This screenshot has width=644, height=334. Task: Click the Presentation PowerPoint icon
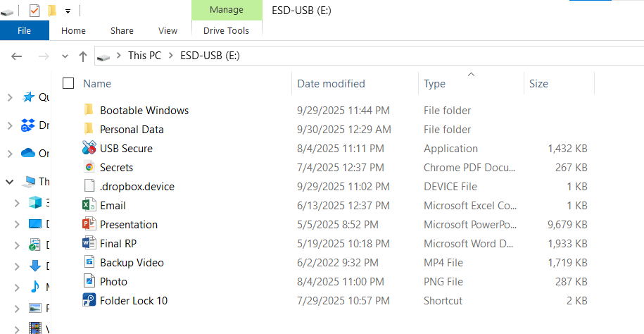pyautogui.click(x=89, y=224)
